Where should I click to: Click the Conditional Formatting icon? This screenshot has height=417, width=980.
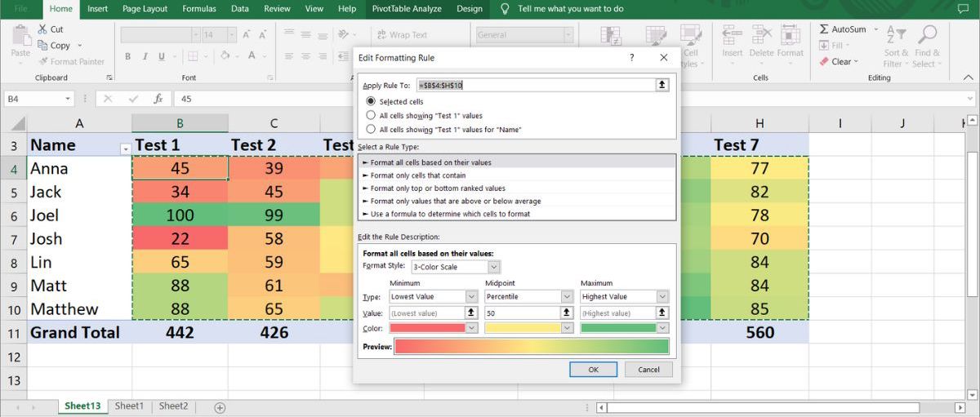[610, 37]
